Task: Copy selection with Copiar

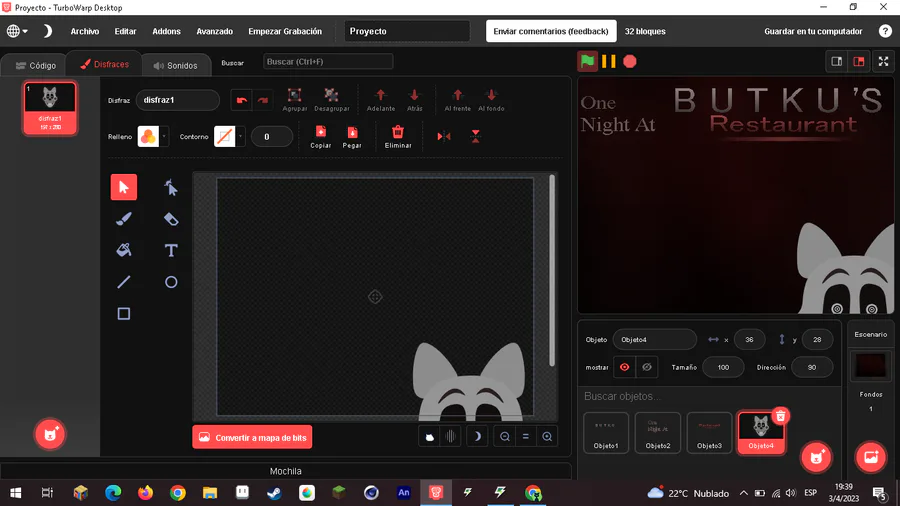Action: pyautogui.click(x=320, y=137)
